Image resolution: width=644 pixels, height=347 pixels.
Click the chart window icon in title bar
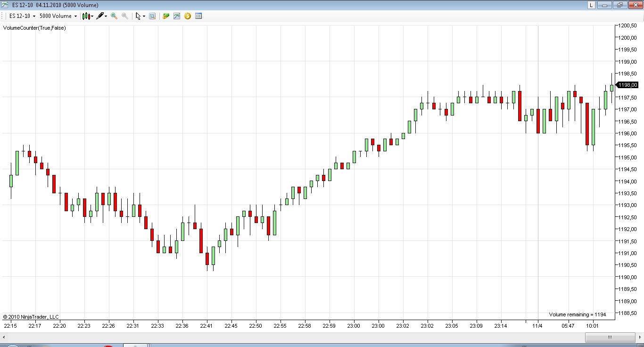coord(5,5)
